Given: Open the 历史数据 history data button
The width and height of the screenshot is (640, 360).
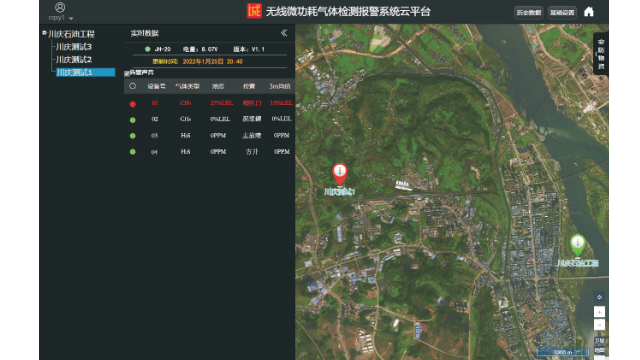Looking at the screenshot, I should pos(529,13).
